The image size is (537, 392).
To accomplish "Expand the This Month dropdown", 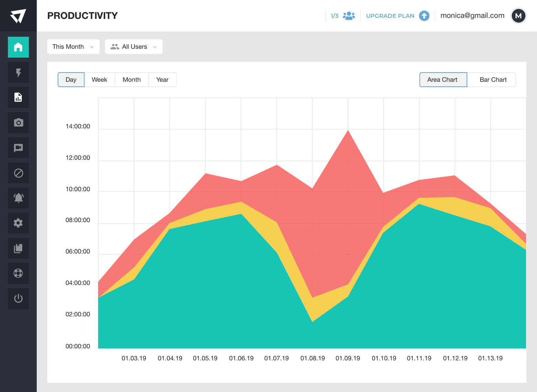I will (x=73, y=47).
